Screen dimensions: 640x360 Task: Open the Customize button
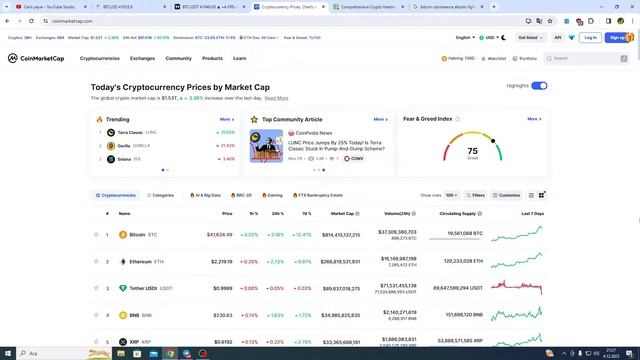tap(506, 196)
